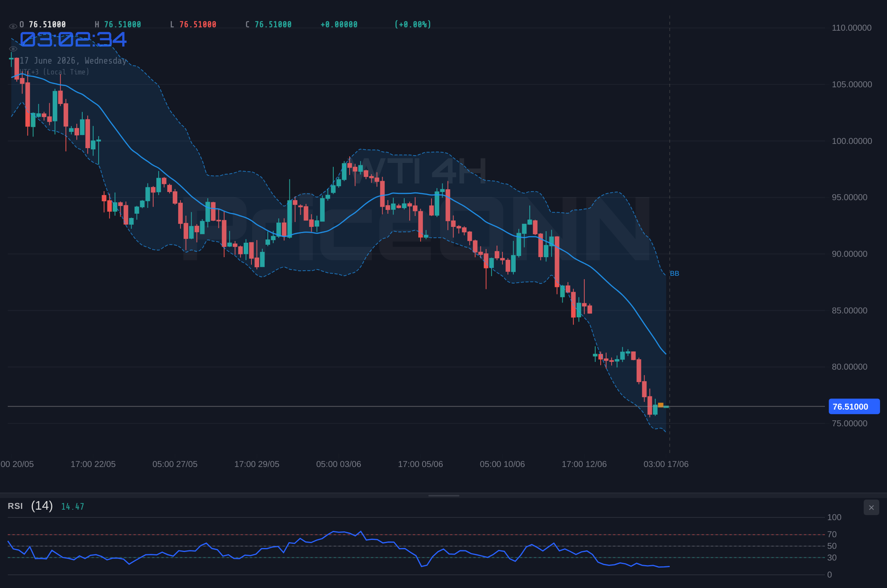887x588 pixels.
Task: Click the 105.00000 price axis label
Action: tap(852, 85)
